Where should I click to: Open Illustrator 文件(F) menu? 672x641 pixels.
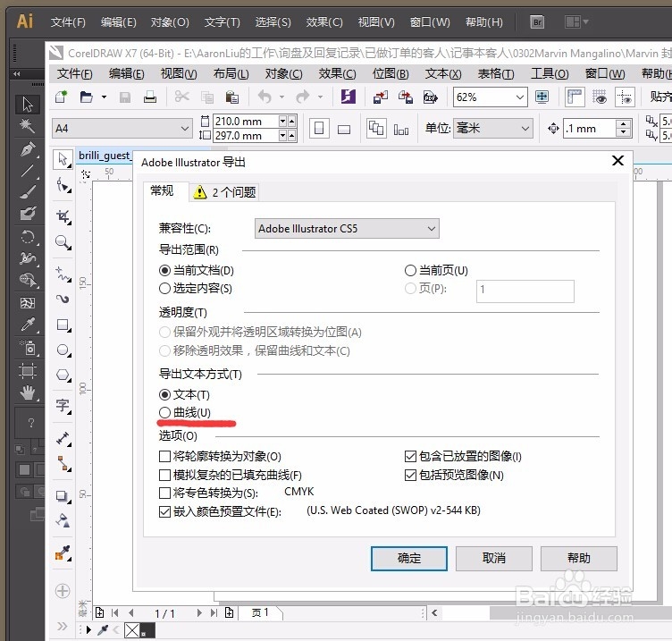(x=68, y=21)
